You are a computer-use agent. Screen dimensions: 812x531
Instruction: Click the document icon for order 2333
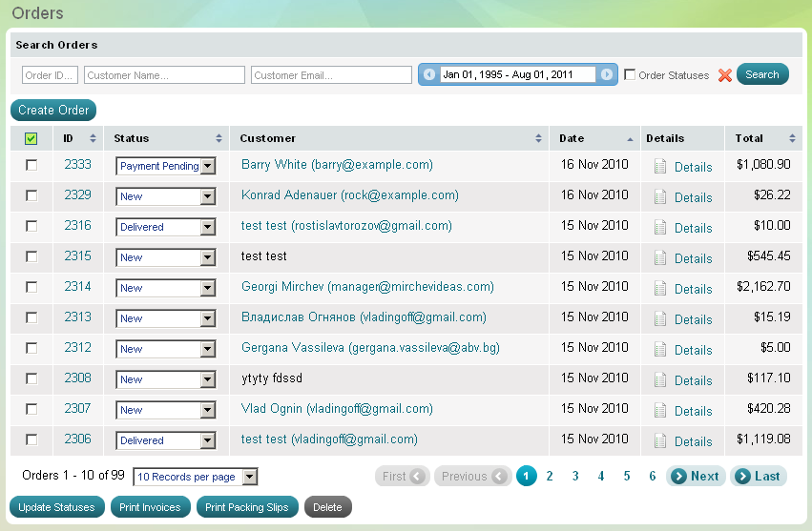(660, 166)
